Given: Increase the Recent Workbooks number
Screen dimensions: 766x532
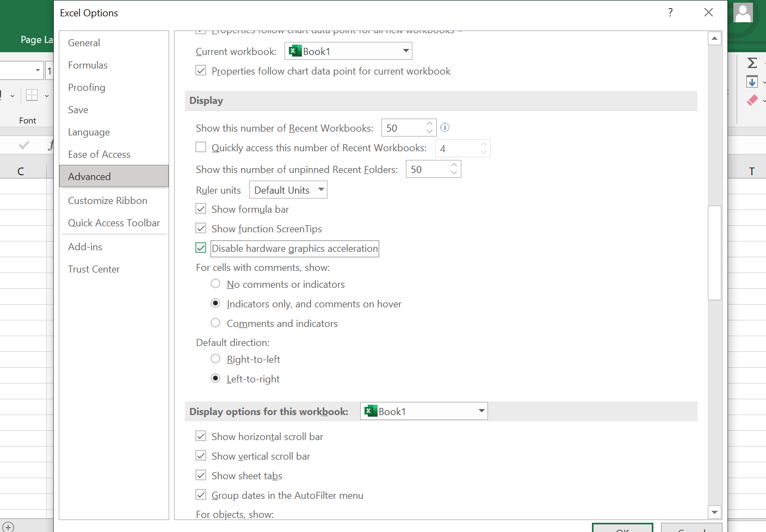Looking at the screenshot, I should 430,123.
